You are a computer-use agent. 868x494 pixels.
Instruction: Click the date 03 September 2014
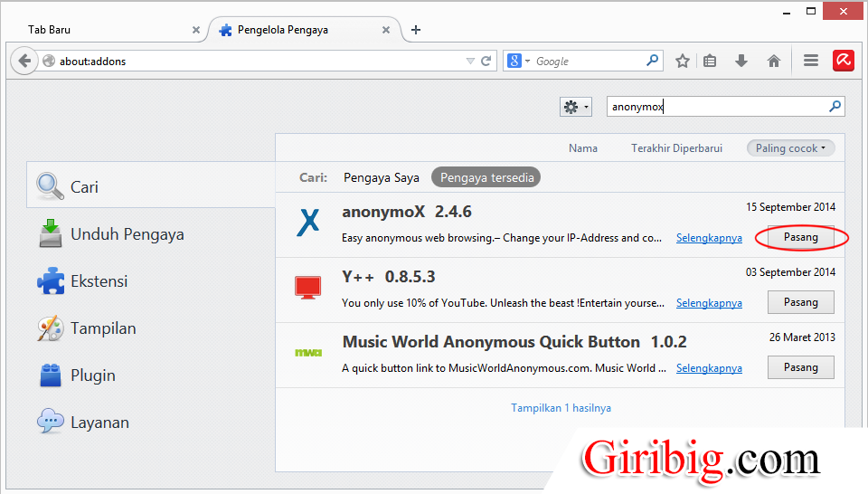click(x=790, y=272)
